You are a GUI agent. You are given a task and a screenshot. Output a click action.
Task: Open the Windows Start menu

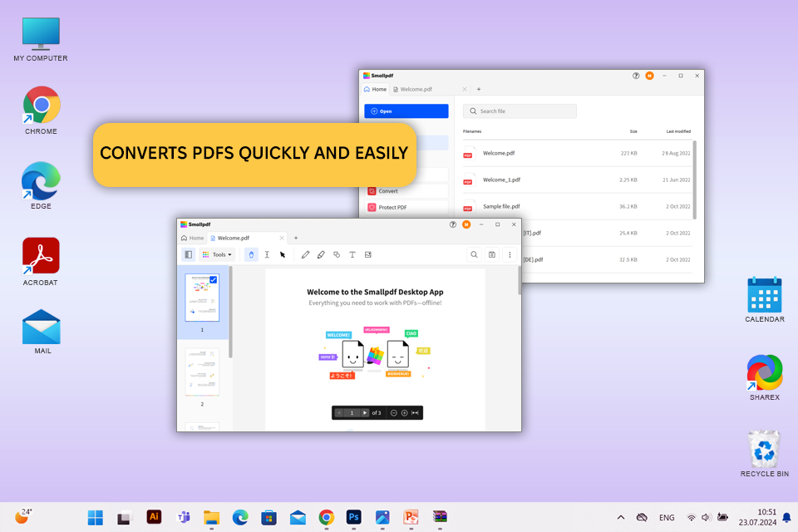click(x=95, y=518)
